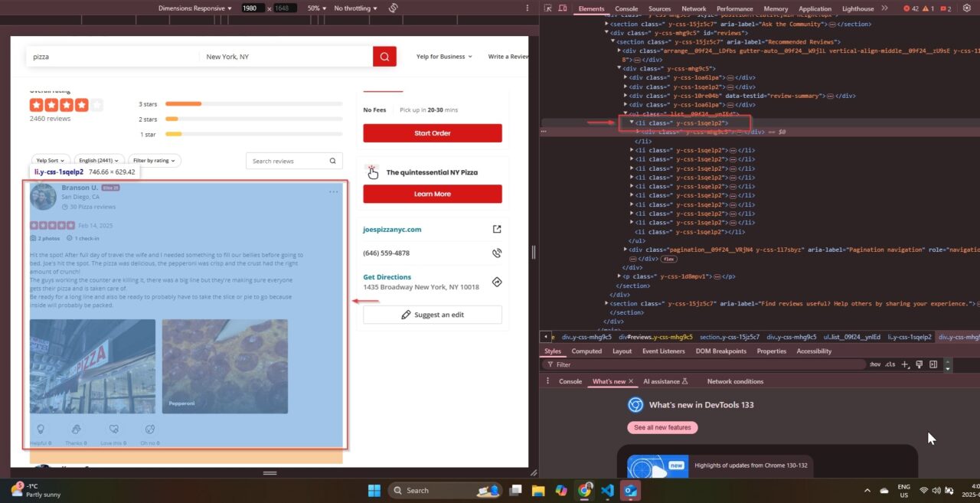Toggle the :hov element state panel
Viewport: 980px width, 503px height.
pyautogui.click(x=875, y=364)
